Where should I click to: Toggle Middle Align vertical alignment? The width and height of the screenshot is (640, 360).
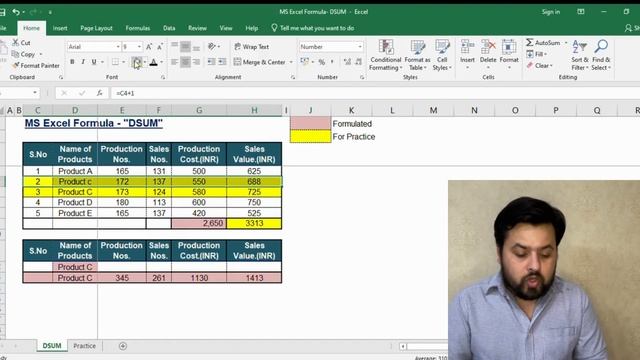pos(185,47)
